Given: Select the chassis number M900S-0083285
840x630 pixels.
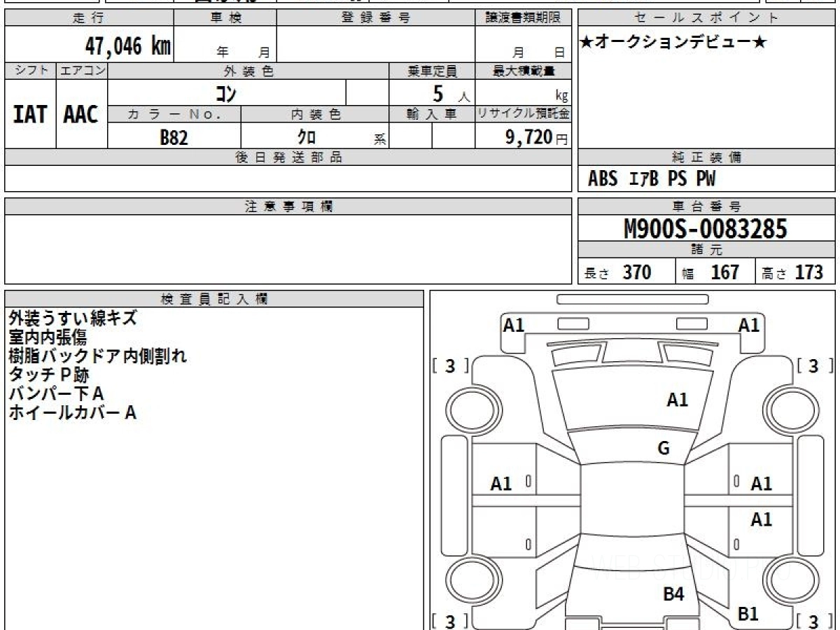Looking at the screenshot, I should (x=706, y=229).
